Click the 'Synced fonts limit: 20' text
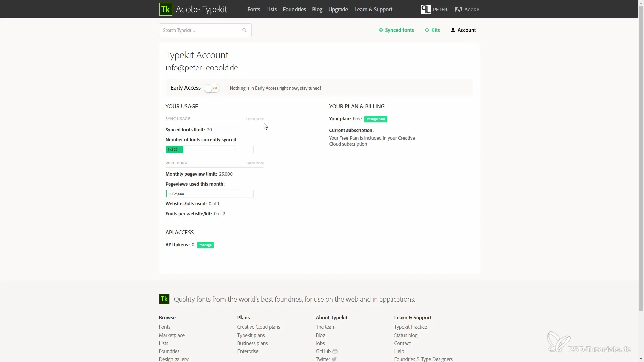This screenshot has height=362, width=644. [189, 130]
